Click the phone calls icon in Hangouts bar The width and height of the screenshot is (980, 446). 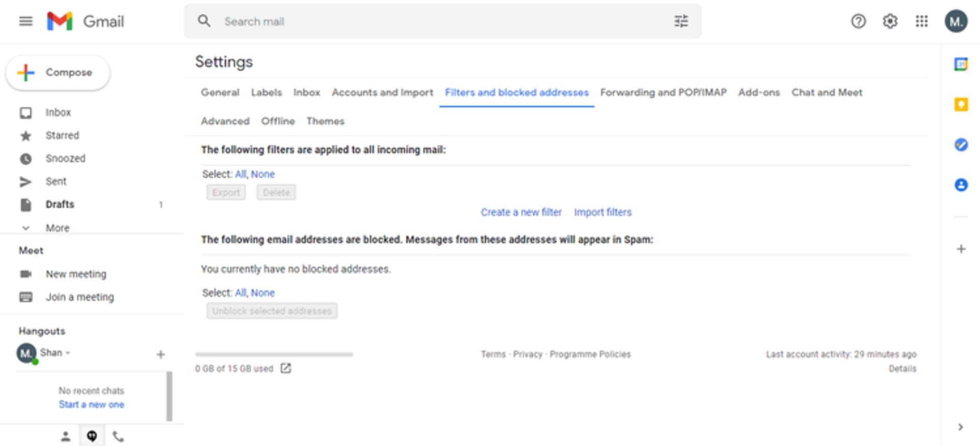click(118, 436)
